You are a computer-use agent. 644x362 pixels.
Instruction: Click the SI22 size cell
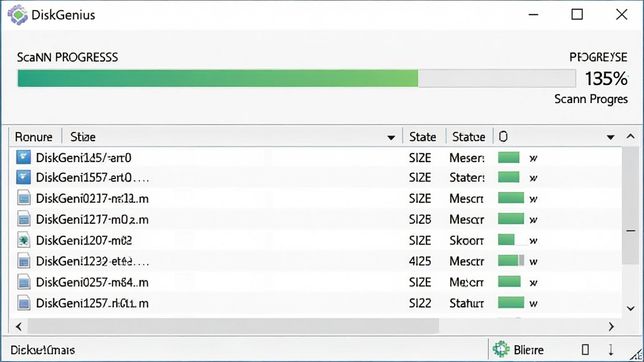pos(419,304)
